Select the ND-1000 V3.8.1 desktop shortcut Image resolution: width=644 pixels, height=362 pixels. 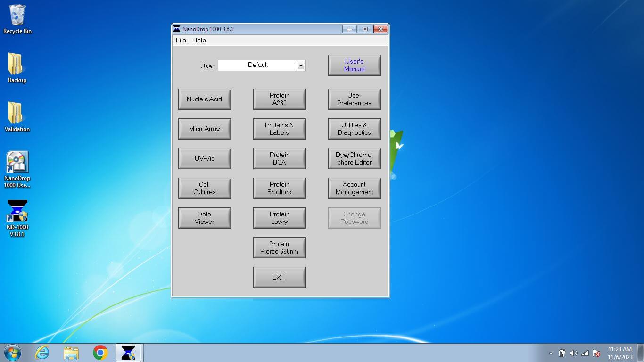(17, 219)
